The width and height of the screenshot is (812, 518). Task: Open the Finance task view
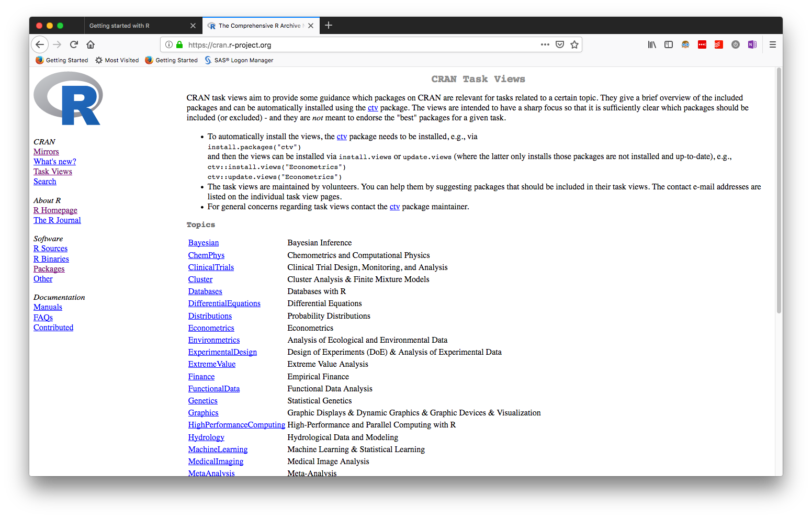(201, 377)
